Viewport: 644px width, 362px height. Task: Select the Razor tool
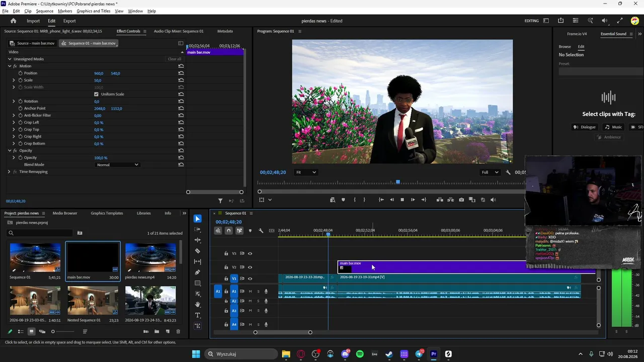(x=198, y=251)
